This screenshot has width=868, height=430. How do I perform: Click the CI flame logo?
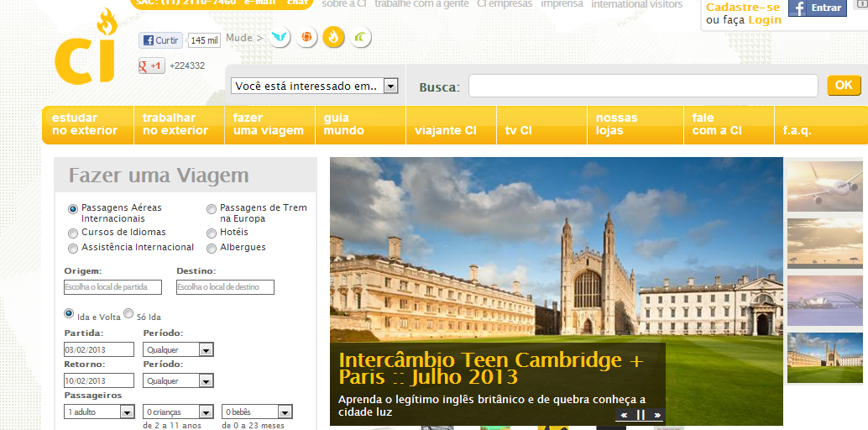86,46
